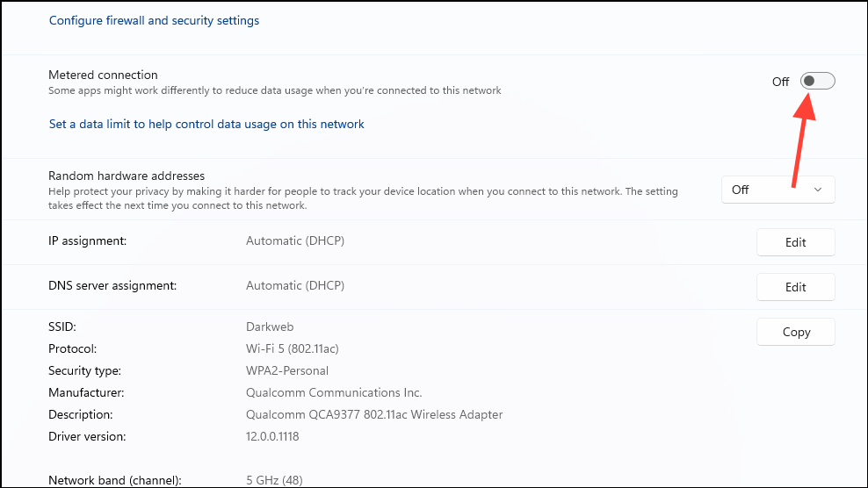868x488 pixels.
Task: Open Configure firewall and security settings link
Action: click(x=154, y=20)
